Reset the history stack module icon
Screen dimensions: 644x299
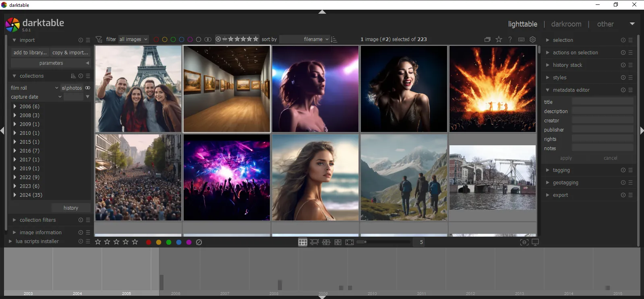tap(623, 65)
